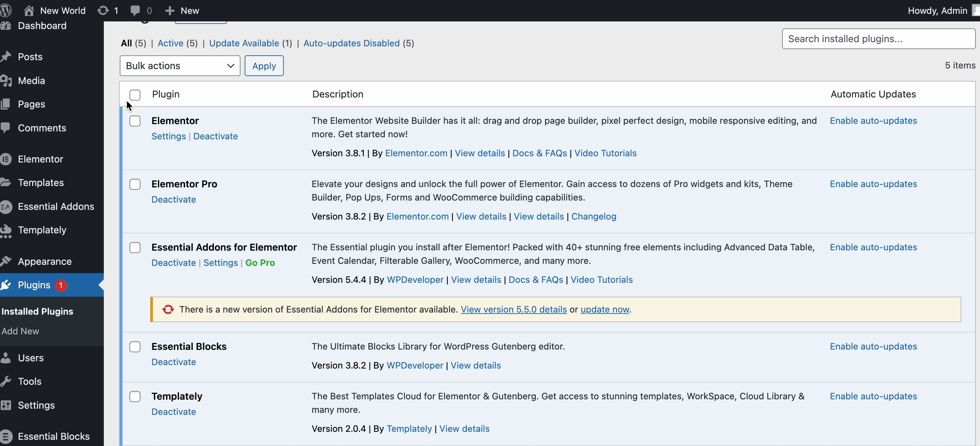Viewport: 980px width, 446px height.
Task: Check the Elementor plugin checkbox
Action: click(135, 121)
